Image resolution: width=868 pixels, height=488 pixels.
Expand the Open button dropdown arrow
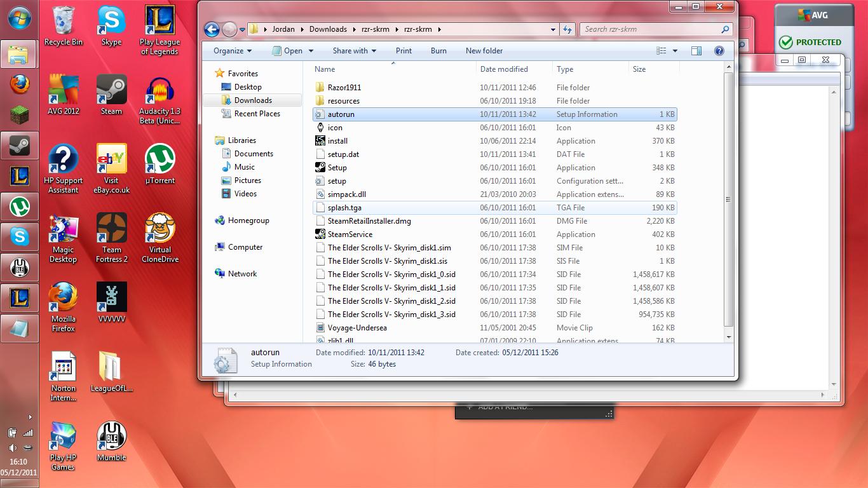pyautogui.click(x=311, y=51)
